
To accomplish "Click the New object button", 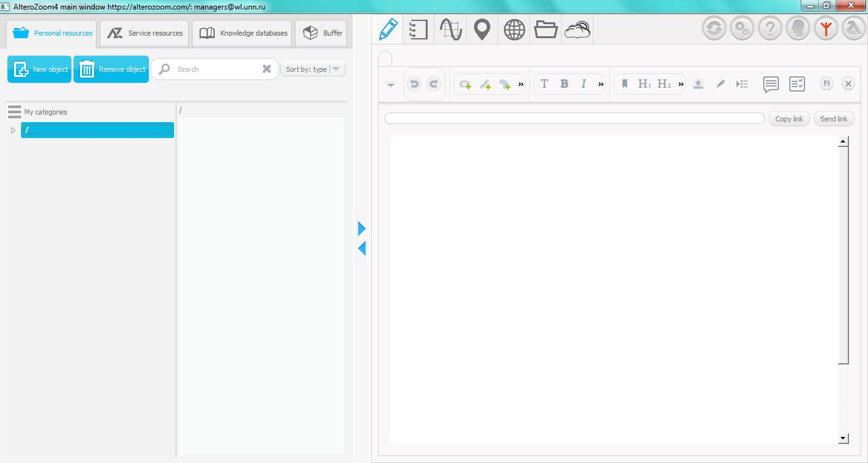I will (x=39, y=69).
